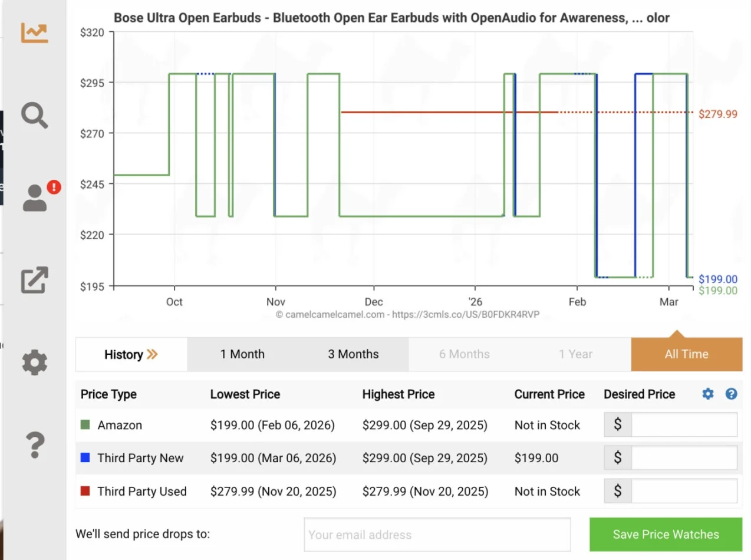
Task: Focus the Amazon desired price field
Action: 684,425
